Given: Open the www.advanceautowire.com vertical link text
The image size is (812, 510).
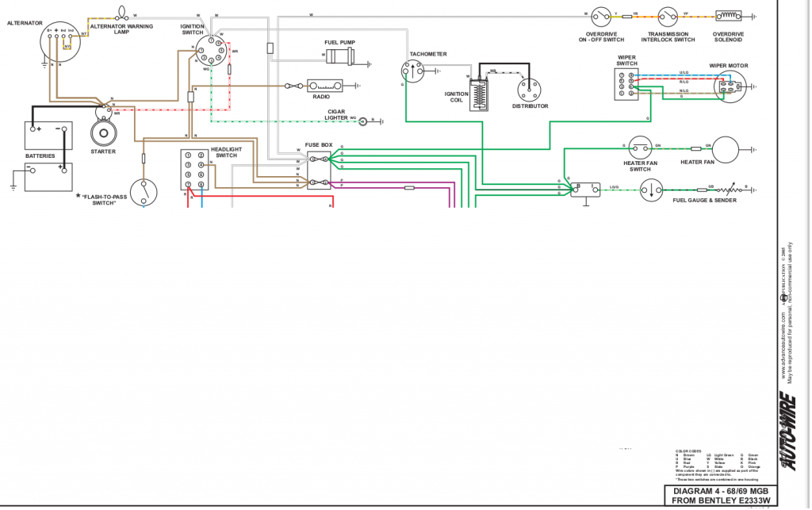Looking at the screenshot, I should click(x=784, y=346).
